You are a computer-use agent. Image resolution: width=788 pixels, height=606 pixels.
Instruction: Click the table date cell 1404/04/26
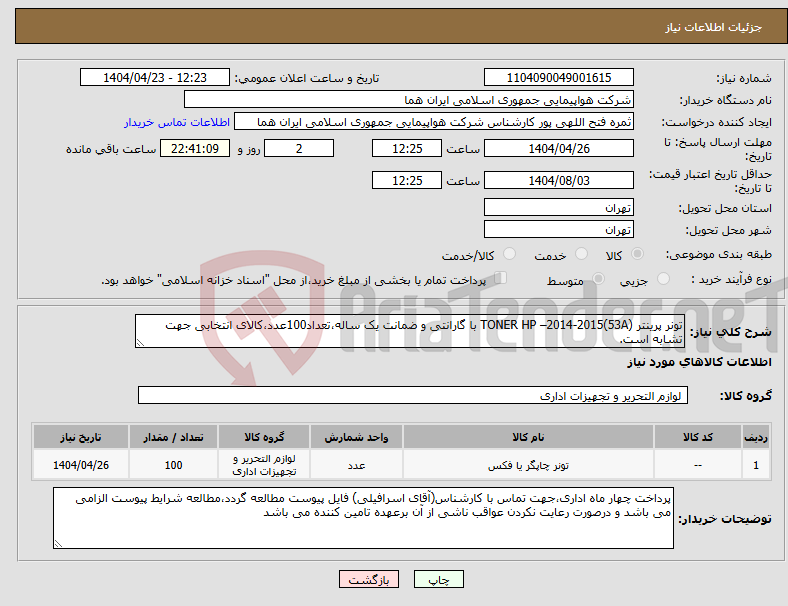[x=81, y=465]
